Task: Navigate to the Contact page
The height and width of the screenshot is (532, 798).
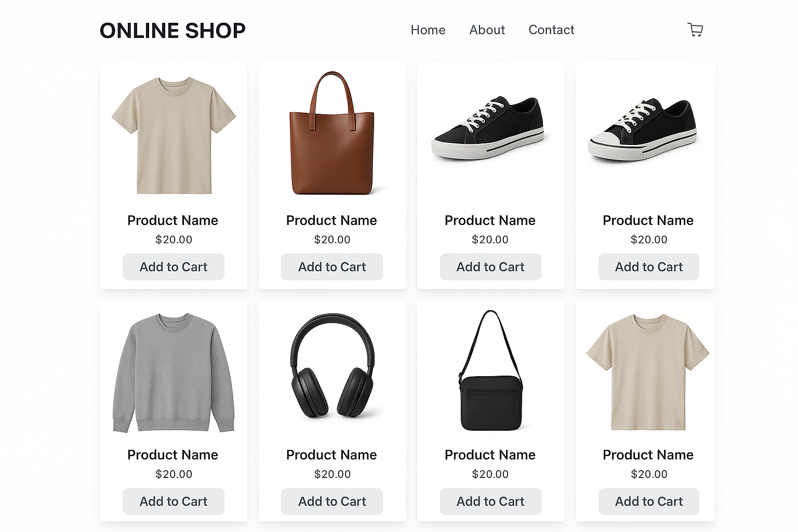Action: pos(551,30)
